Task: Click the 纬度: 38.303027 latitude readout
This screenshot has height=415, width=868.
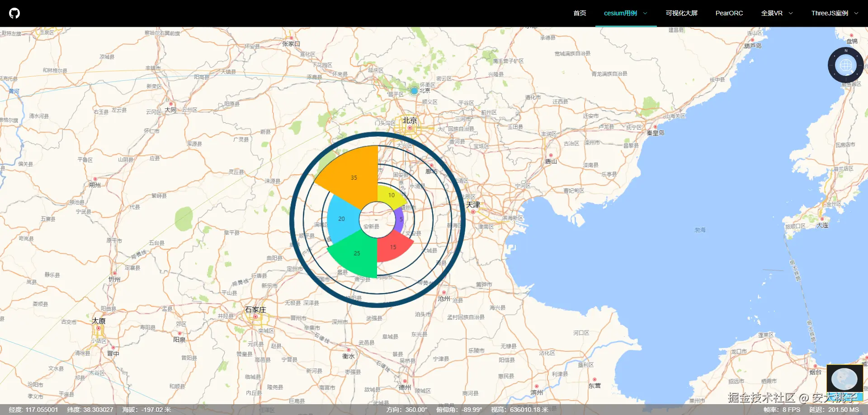Action: [90, 410]
